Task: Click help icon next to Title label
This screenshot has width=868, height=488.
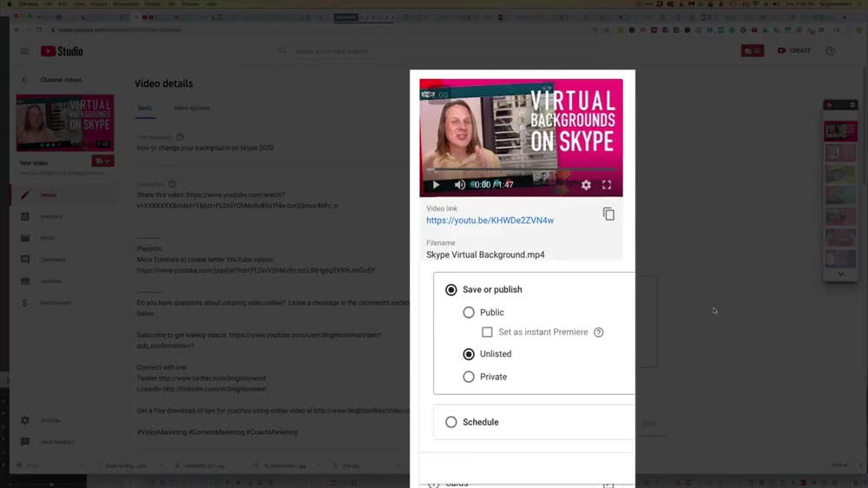Action: tap(180, 137)
